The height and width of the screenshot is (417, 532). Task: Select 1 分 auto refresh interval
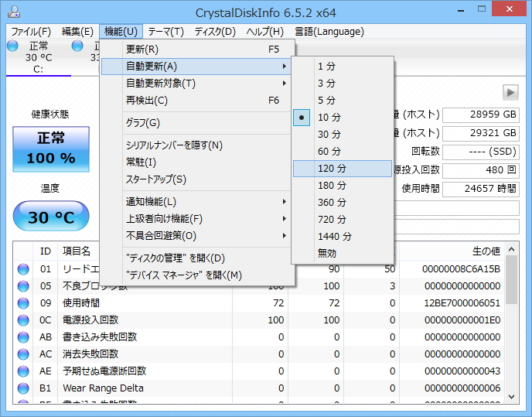tap(343, 67)
